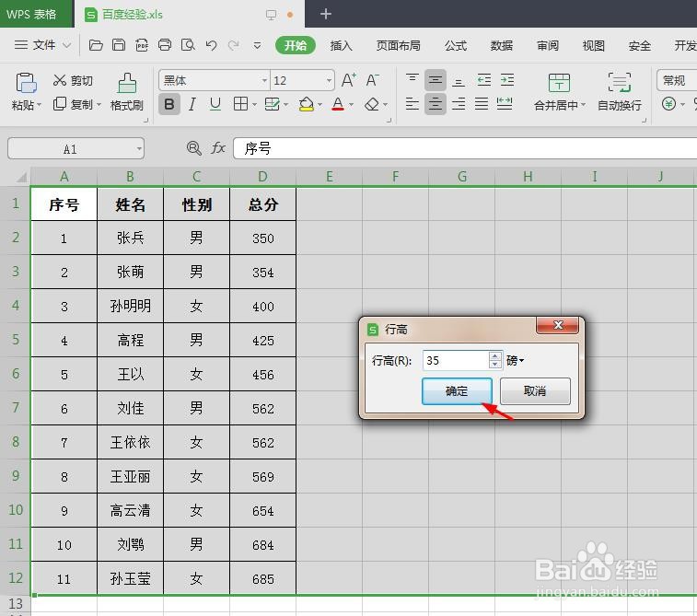
Task: Click the formula bar showing 序号
Action: point(465,148)
